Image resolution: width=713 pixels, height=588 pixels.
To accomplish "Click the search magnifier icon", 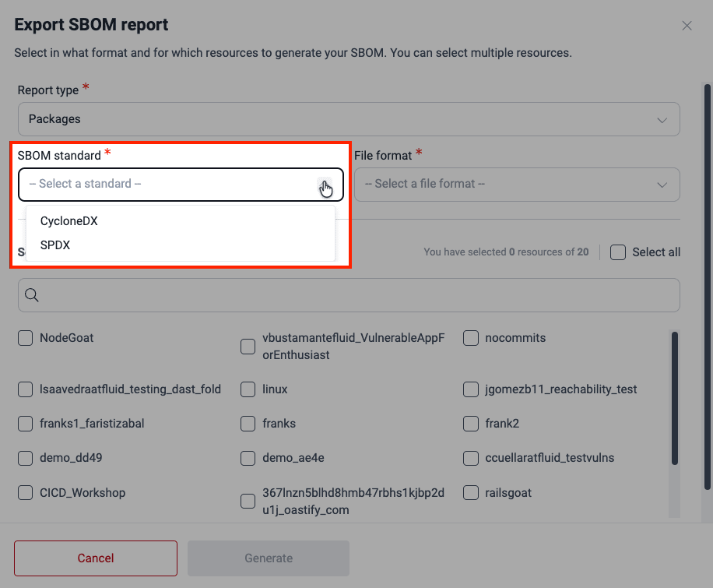I will [31, 295].
